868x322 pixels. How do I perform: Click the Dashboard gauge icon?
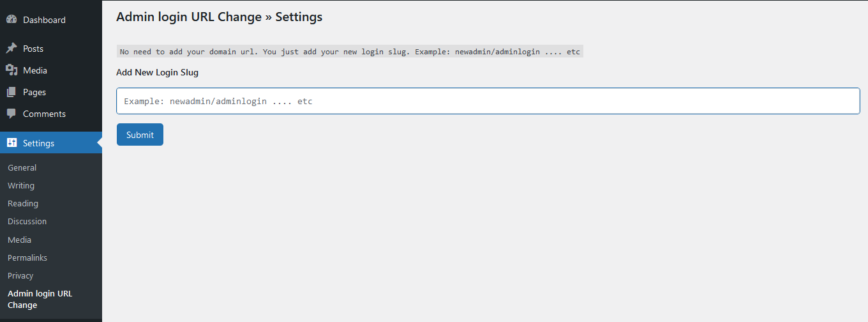pos(11,20)
